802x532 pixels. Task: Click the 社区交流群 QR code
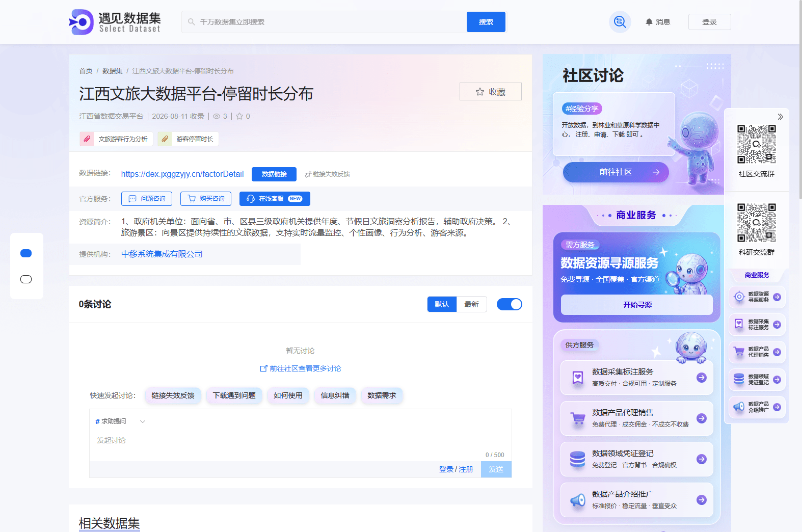coord(757,144)
